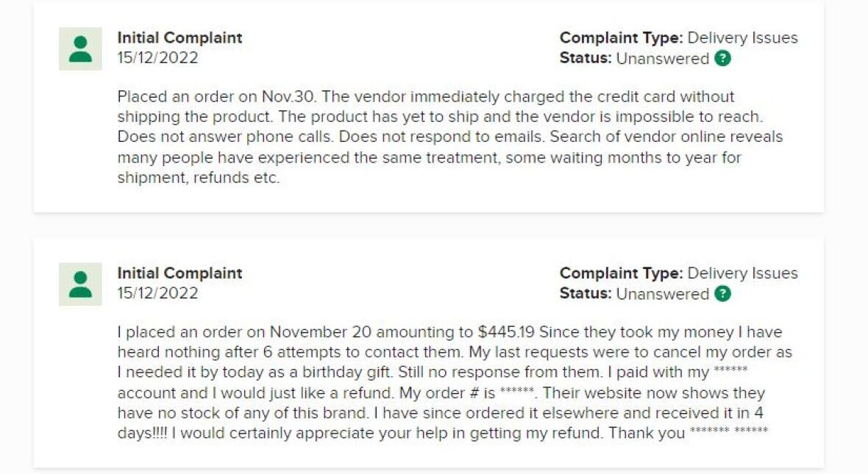
Task: Select the Delivery Issues complaint type in first card
Action: point(744,37)
